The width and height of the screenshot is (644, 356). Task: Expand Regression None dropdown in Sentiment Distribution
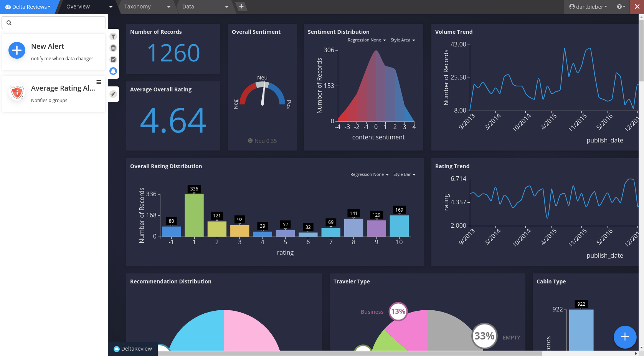tap(367, 40)
